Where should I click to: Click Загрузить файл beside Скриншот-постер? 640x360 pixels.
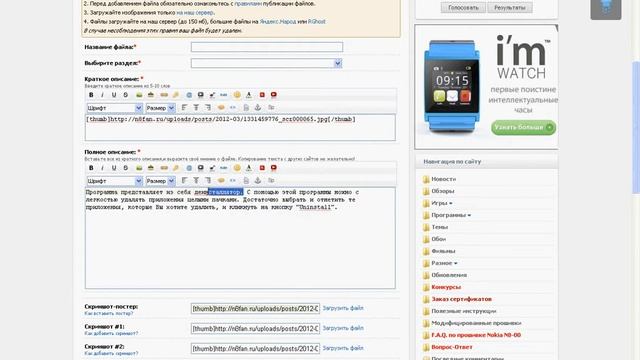click(343, 308)
